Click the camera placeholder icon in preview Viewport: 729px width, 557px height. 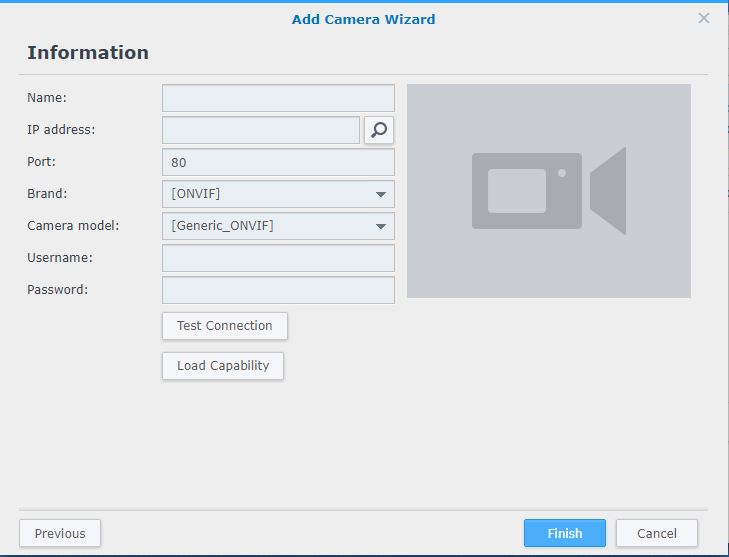[549, 191]
